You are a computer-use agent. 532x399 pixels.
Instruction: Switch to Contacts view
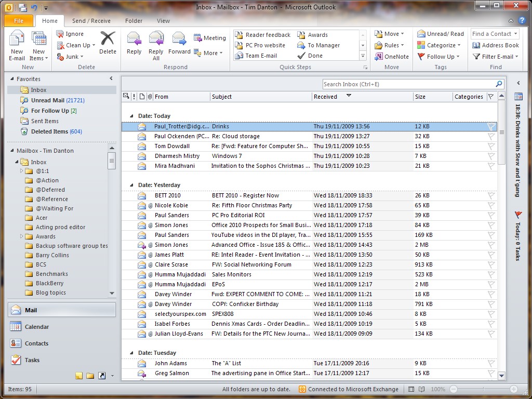62,343
